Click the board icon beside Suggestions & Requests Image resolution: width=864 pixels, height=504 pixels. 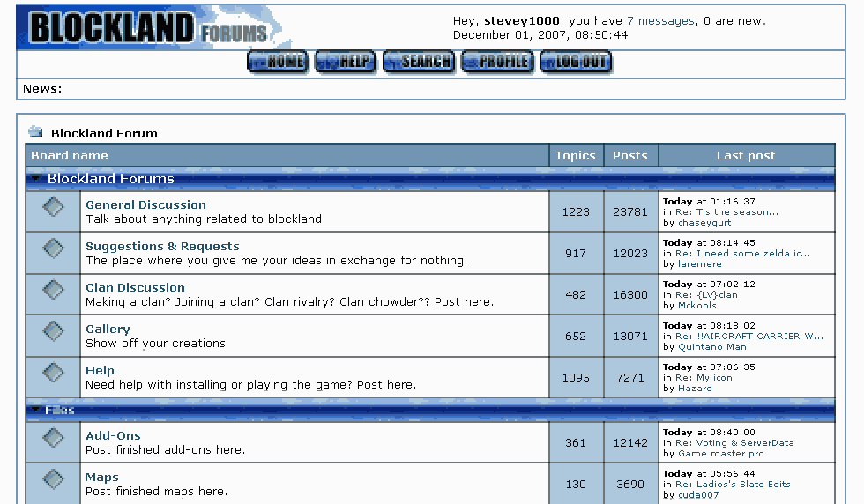(54, 249)
